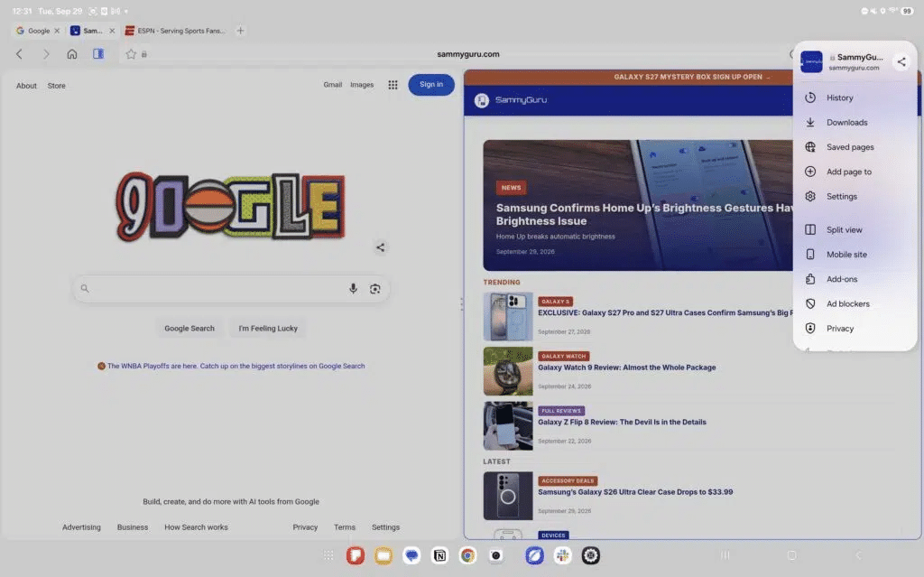Open the Google Store link
Image resolution: width=924 pixels, height=577 pixels.
[57, 86]
